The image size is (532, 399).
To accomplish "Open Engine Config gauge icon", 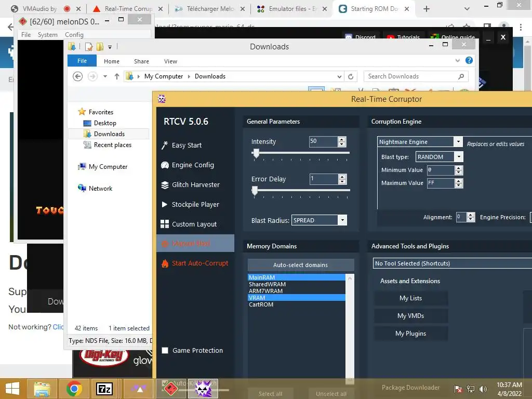I will click(x=165, y=165).
